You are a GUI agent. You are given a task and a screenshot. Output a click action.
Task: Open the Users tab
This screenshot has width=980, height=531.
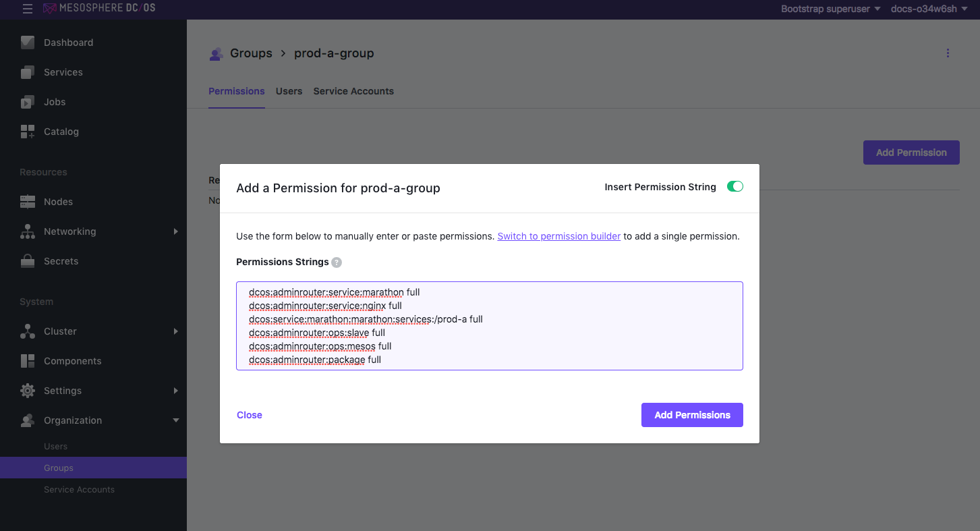(289, 91)
